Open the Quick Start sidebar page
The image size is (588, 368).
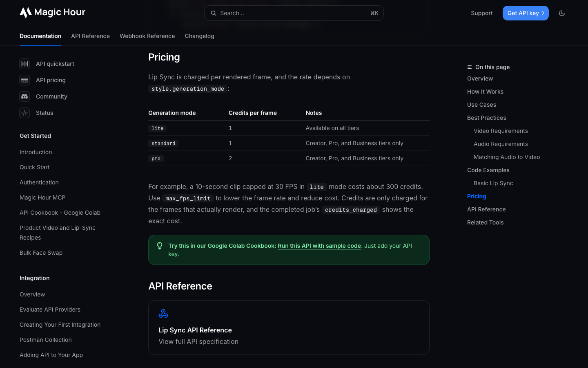click(35, 167)
